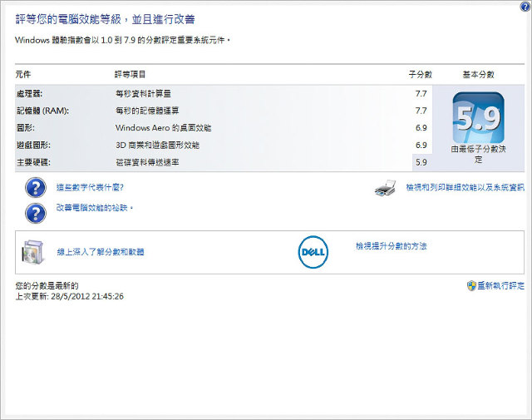This screenshot has width=532, height=420.
Task: Select the 主要硬碟 row label
Action: 33,162
